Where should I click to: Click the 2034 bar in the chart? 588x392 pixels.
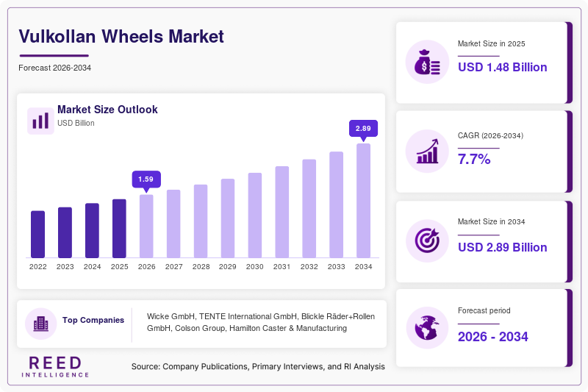pyautogui.click(x=363, y=201)
